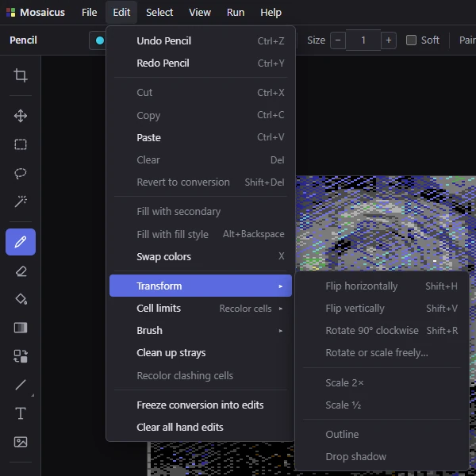
Task: Select the Magic wand tool
Action: click(x=21, y=202)
